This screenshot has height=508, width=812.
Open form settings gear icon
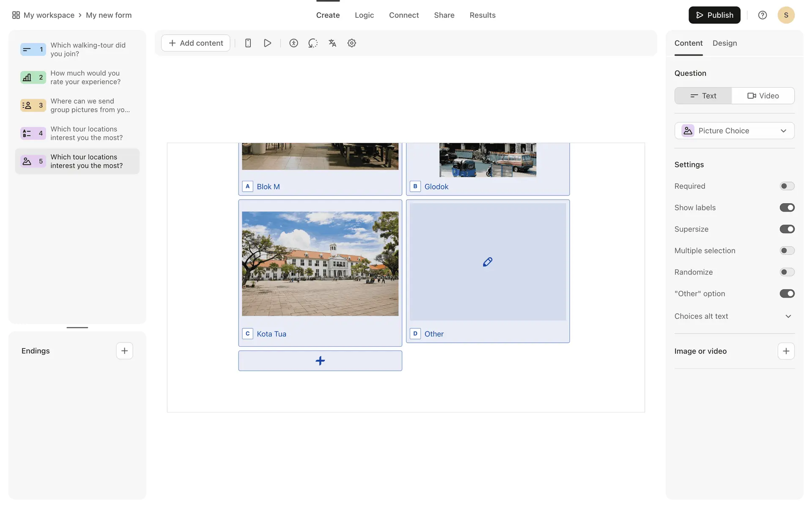tap(351, 43)
